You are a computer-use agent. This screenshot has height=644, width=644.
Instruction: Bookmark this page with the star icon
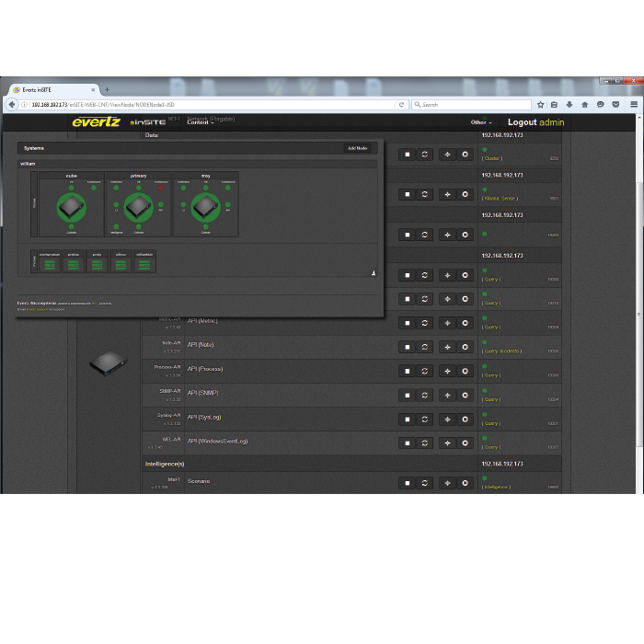(x=541, y=105)
